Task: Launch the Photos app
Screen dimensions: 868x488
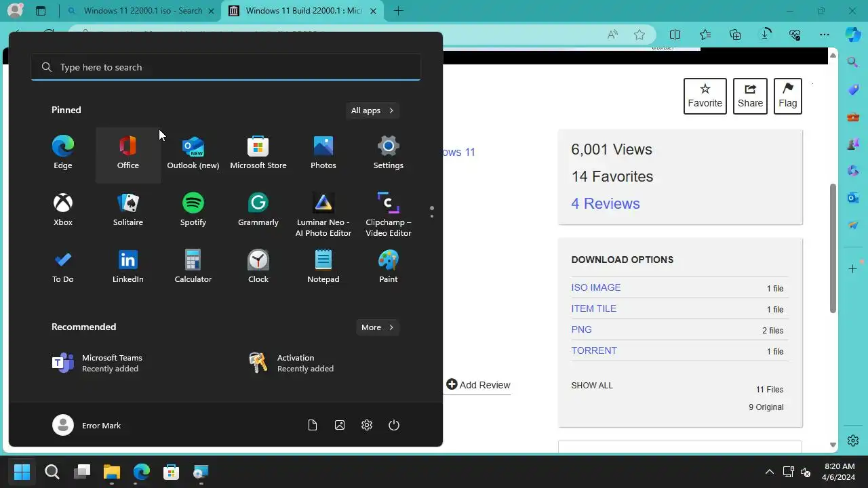Action: pyautogui.click(x=323, y=153)
